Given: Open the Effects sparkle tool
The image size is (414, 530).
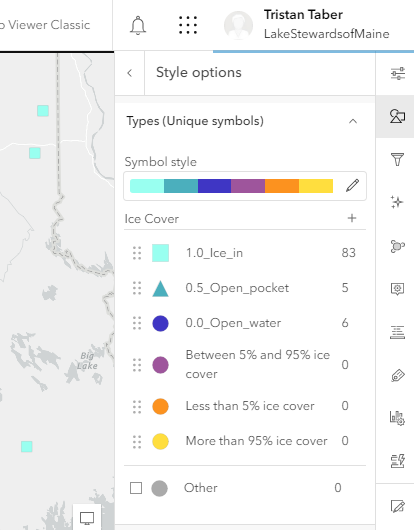Looking at the screenshot, I should (x=397, y=202).
